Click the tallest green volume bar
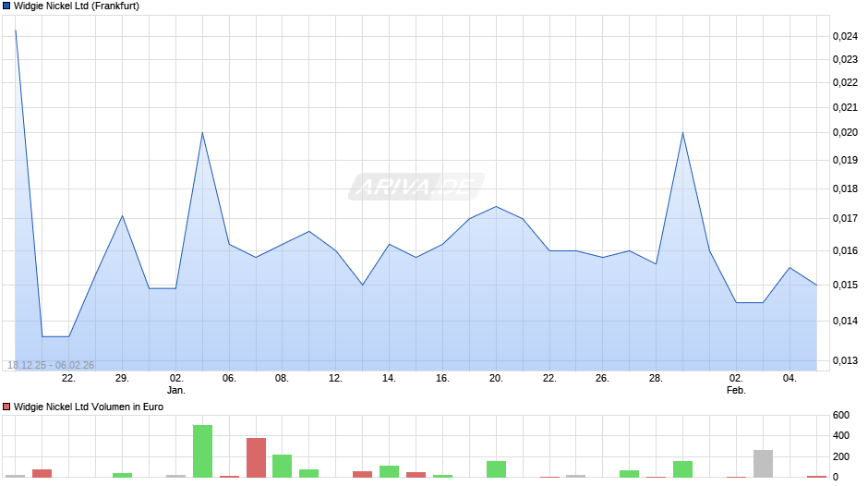Viewport: 868px width, 486px height. pyautogui.click(x=202, y=451)
